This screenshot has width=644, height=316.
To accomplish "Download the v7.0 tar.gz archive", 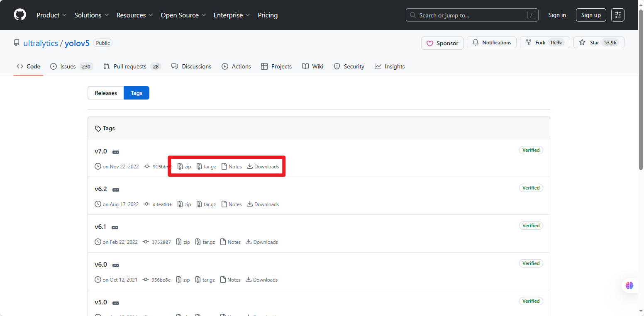I will coord(206,167).
